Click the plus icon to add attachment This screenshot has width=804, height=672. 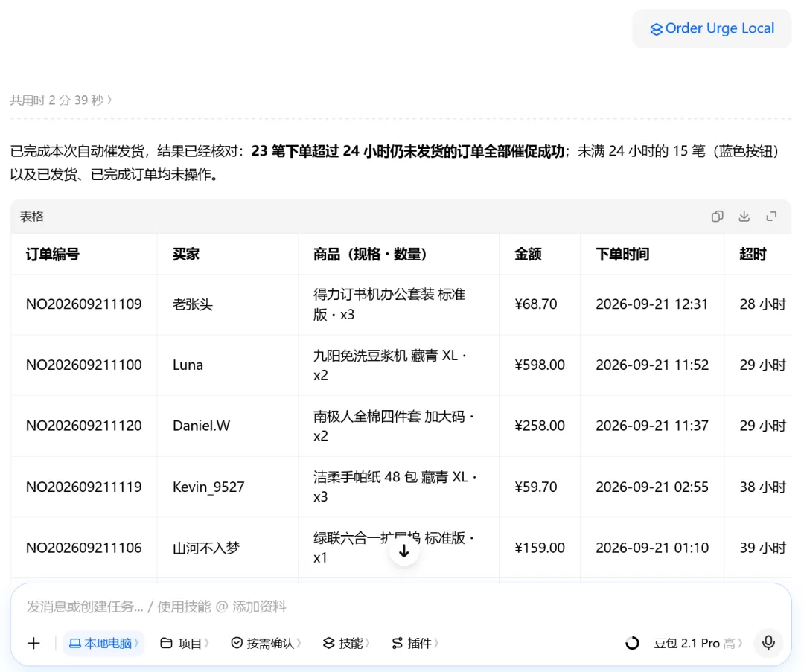click(33, 643)
